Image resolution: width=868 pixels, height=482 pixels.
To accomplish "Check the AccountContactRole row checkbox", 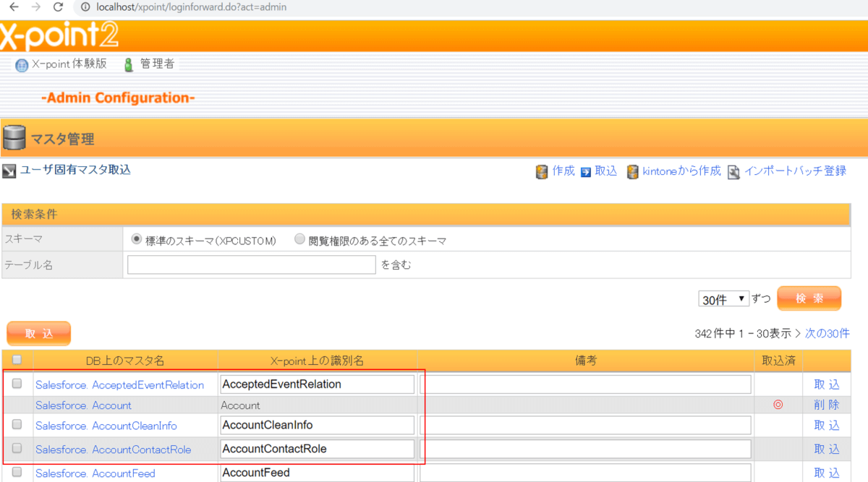I will click(17, 448).
